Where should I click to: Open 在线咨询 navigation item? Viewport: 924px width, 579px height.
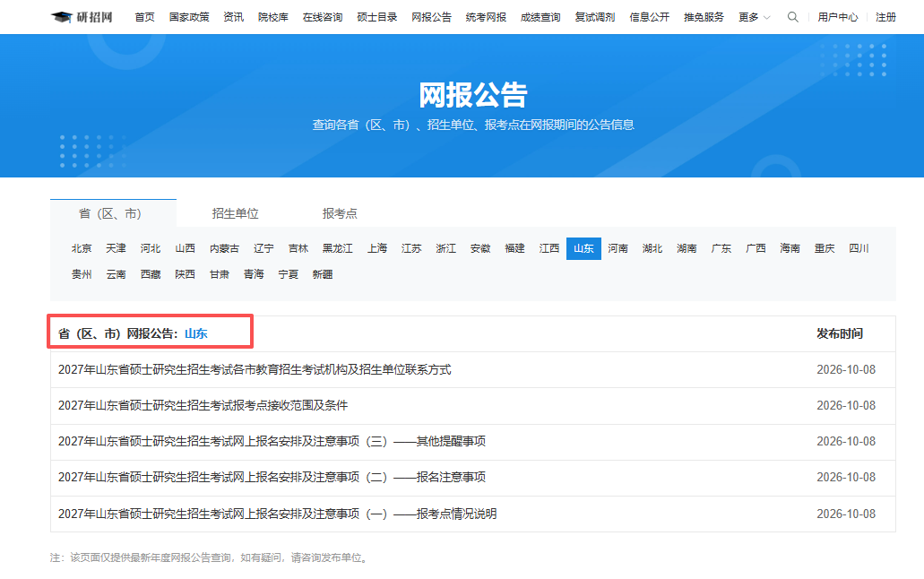coord(323,17)
